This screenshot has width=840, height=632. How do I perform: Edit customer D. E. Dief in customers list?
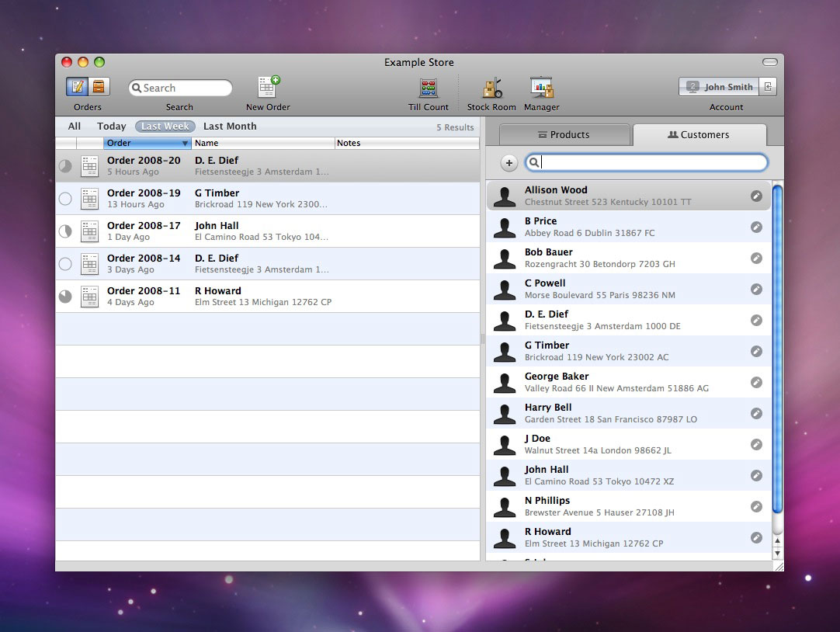click(756, 321)
